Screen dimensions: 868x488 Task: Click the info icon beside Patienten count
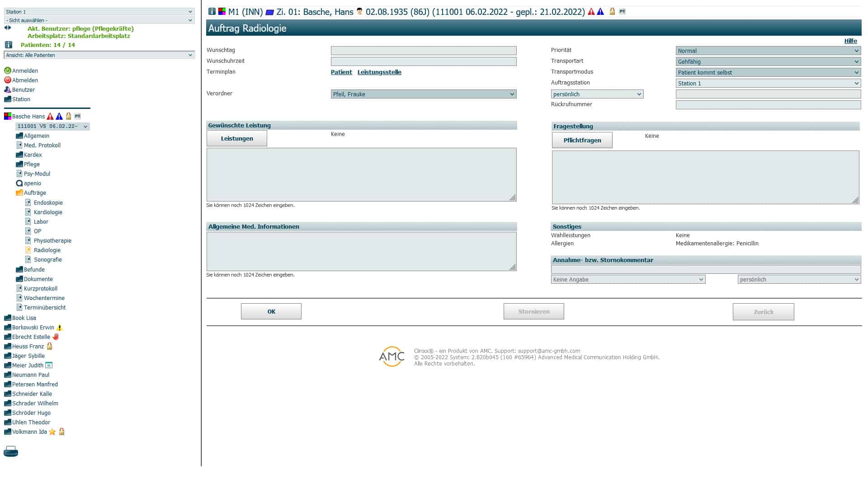8,45
